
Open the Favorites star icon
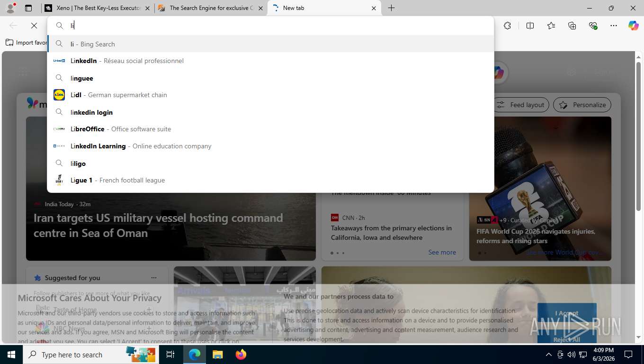click(x=551, y=26)
